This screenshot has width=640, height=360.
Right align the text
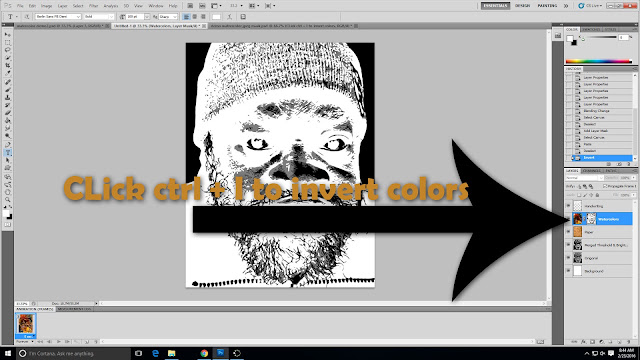(203, 17)
